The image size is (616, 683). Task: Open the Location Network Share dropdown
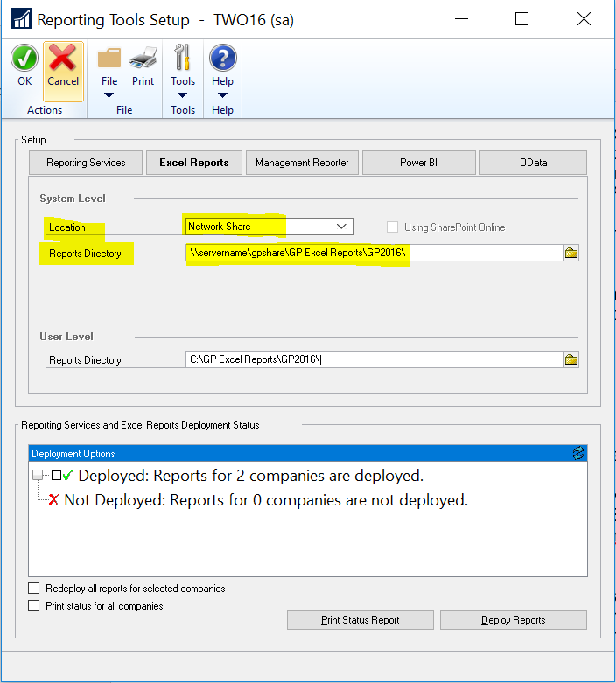(x=341, y=227)
